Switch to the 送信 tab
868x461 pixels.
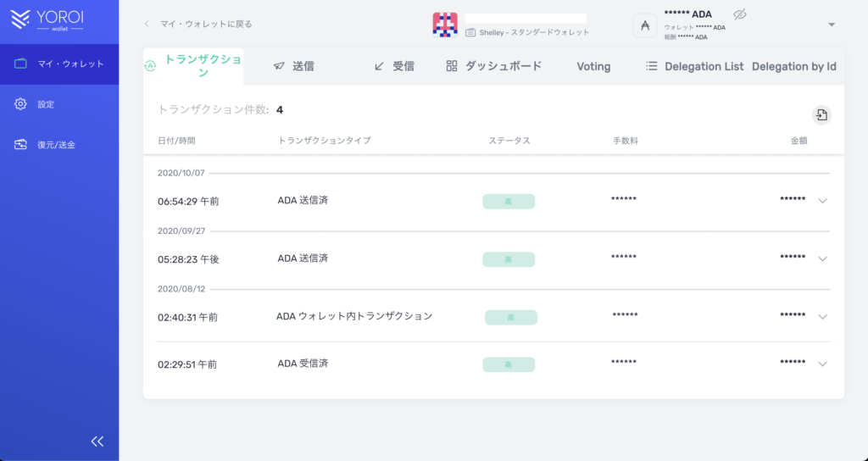(293, 66)
